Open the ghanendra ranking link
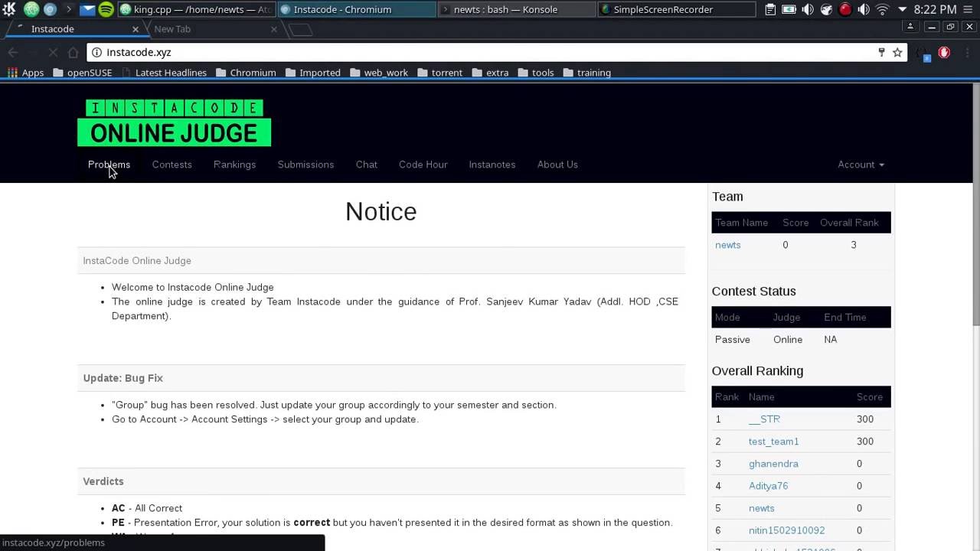This screenshot has width=980, height=551. [773, 464]
